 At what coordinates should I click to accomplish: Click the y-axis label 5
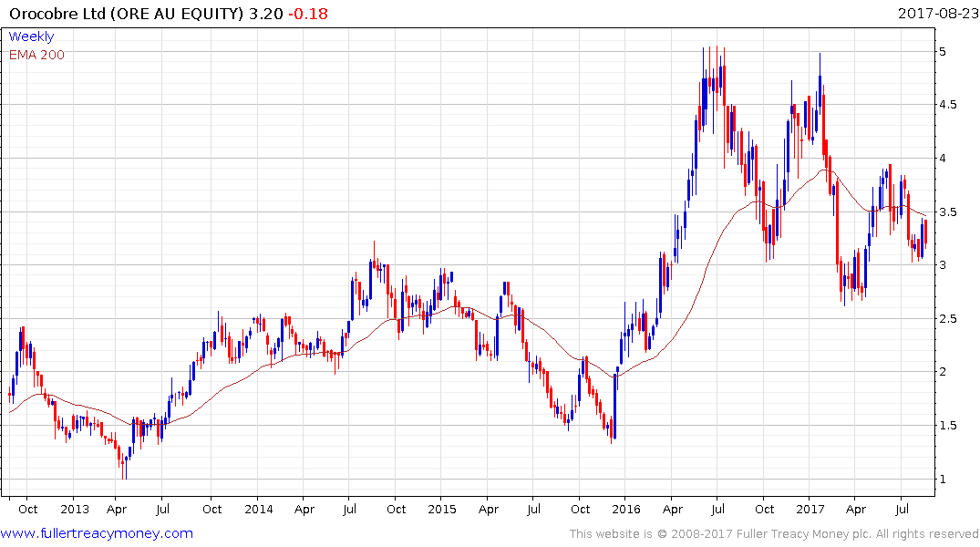[944, 51]
